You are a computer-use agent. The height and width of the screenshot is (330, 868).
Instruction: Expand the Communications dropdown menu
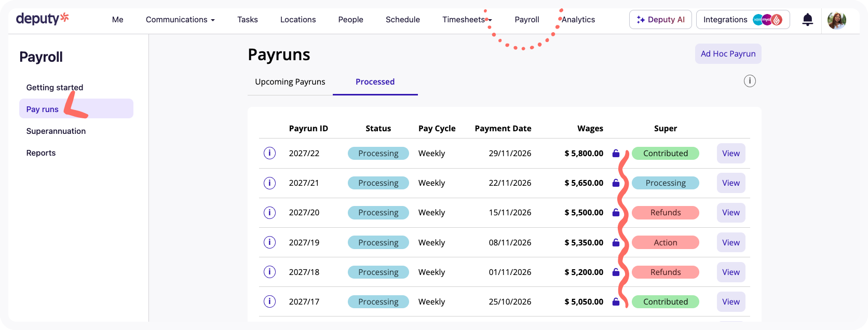[x=180, y=20]
